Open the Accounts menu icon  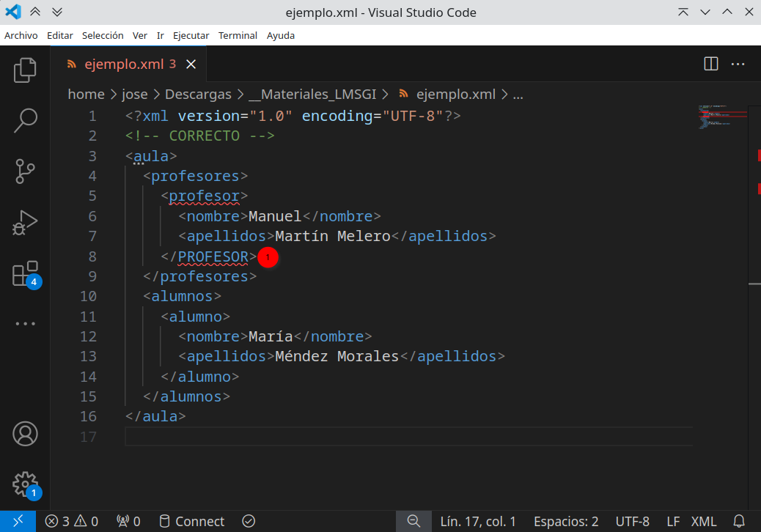click(25, 434)
